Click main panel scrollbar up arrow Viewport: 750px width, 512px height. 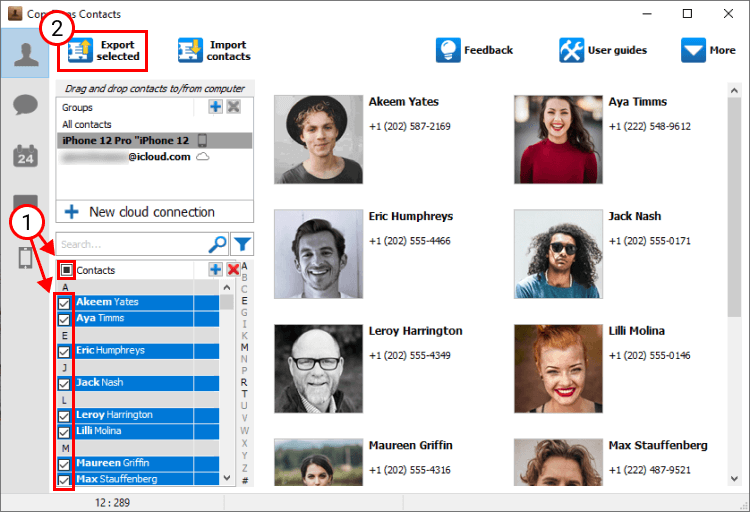[734, 90]
